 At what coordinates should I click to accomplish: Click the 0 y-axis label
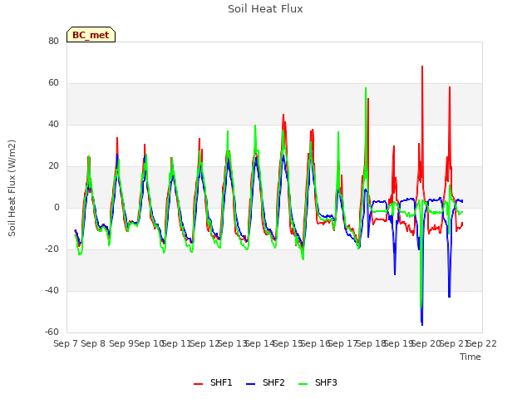(57, 207)
